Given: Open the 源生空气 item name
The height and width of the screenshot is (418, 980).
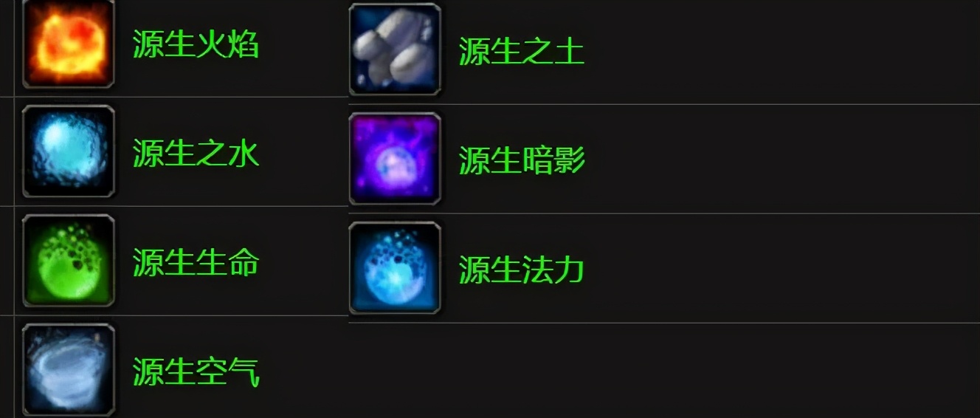Looking at the screenshot, I should coord(196,372).
